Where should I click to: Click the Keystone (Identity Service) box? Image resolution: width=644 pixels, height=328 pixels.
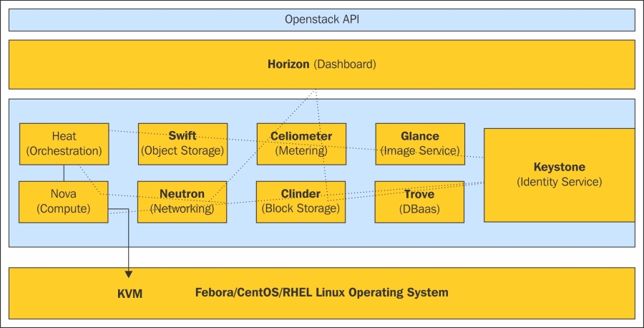[x=560, y=175]
